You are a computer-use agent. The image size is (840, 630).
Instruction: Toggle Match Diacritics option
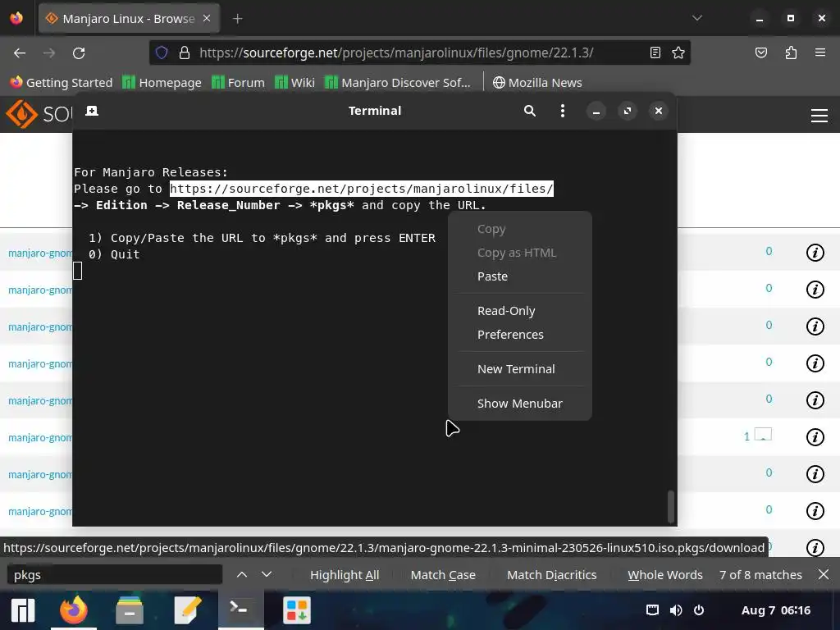pos(552,575)
